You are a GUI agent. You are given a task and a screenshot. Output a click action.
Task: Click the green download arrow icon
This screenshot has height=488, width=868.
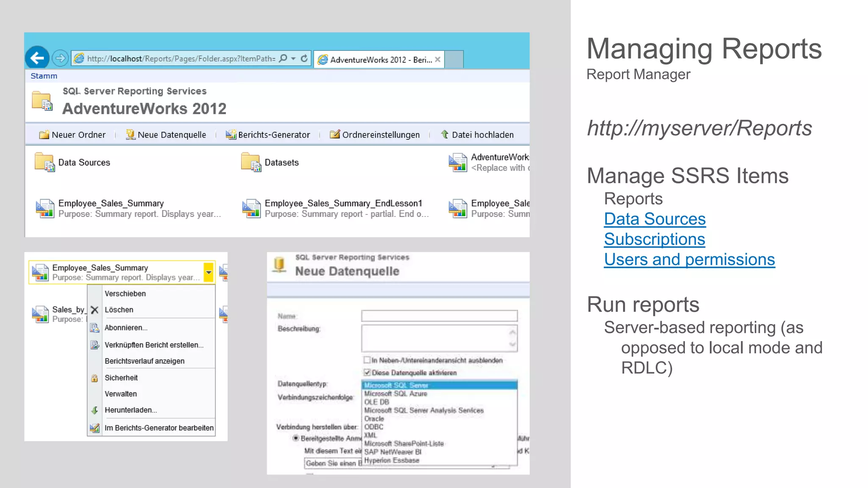[95, 410]
